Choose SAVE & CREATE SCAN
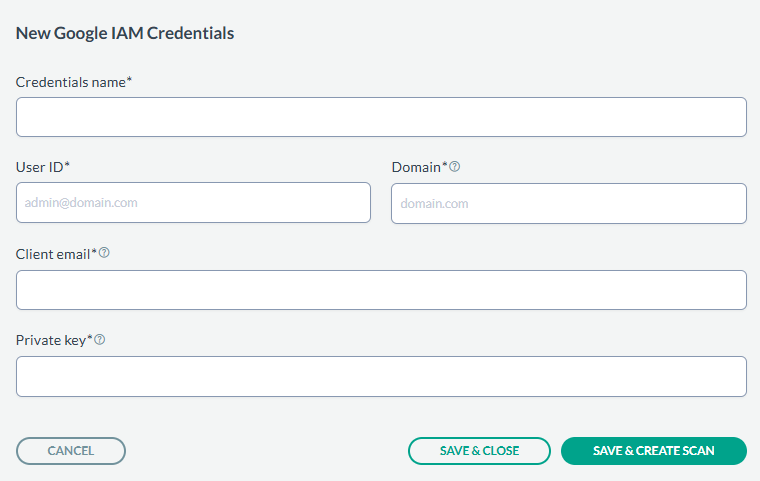760x481 pixels. coord(654,451)
